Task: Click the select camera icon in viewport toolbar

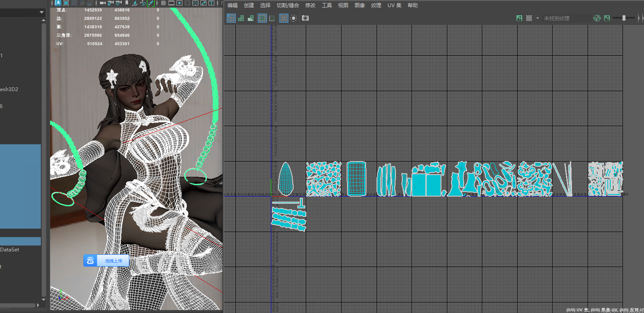Action: tap(102, 3)
